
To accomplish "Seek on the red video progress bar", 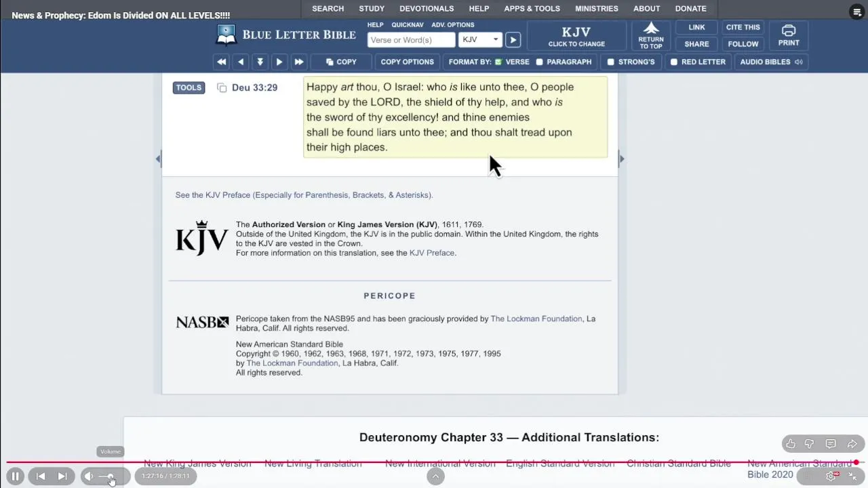I will [x=434, y=463].
